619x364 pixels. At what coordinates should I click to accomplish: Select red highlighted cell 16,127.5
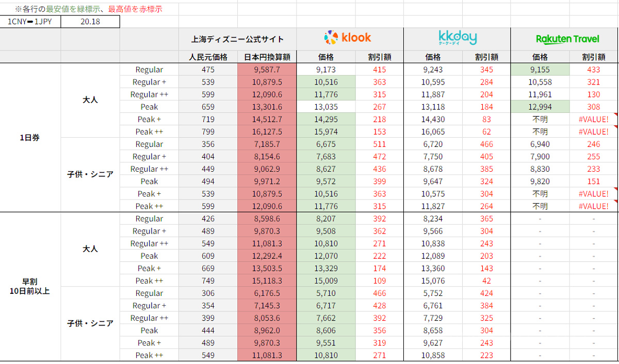tap(267, 132)
